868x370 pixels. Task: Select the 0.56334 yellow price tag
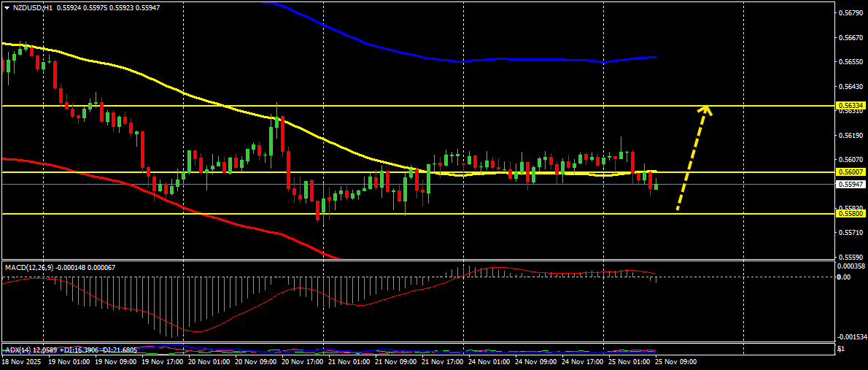850,105
